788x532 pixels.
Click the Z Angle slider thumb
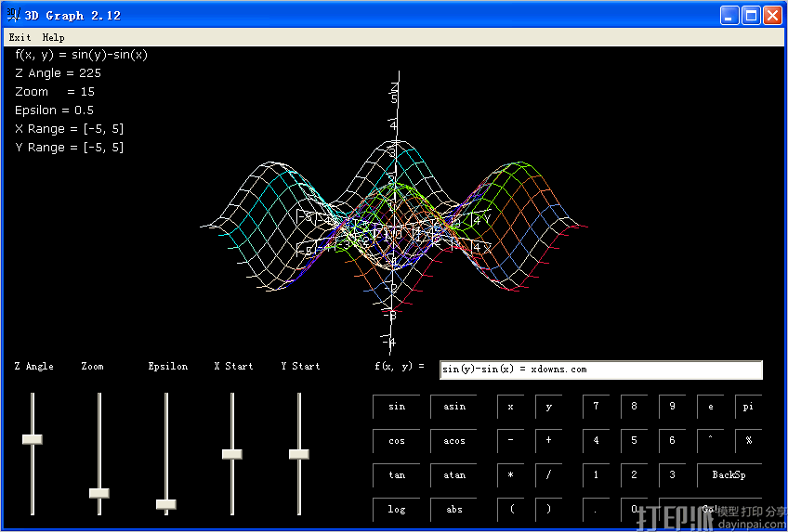[x=33, y=440]
